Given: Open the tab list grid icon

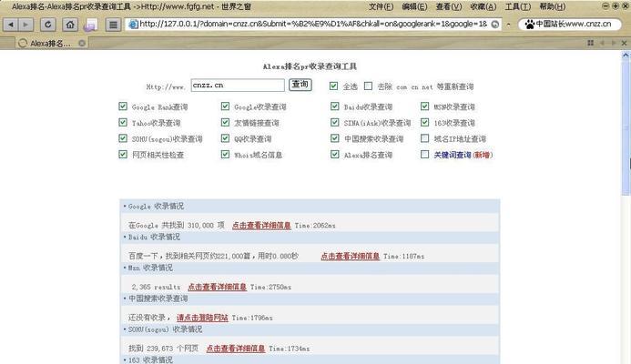Looking at the screenshot, I should 590,43.
